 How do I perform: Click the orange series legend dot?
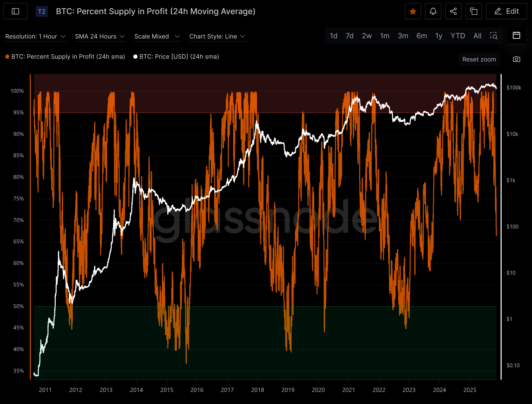[7, 57]
